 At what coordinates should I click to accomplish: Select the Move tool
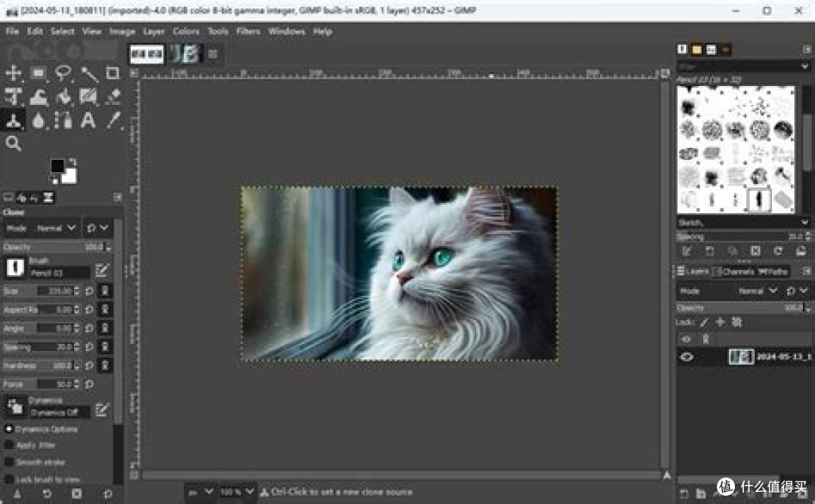(13, 72)
